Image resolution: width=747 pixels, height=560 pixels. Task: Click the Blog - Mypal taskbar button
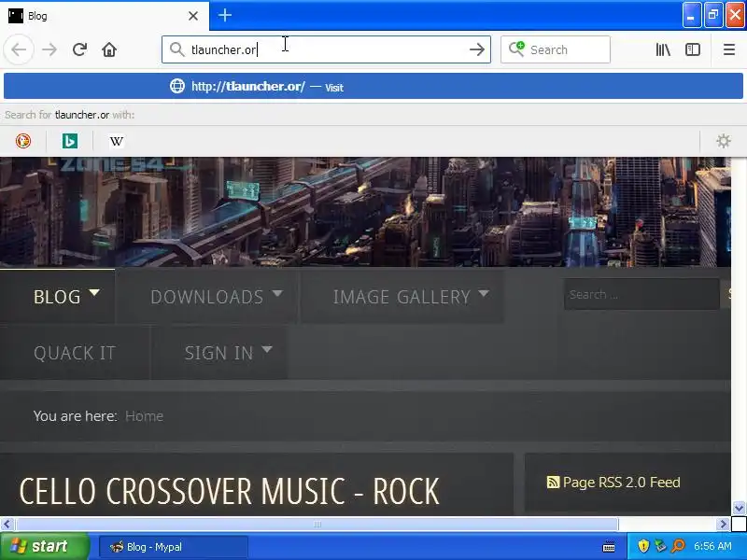click(x=174, y=547)
